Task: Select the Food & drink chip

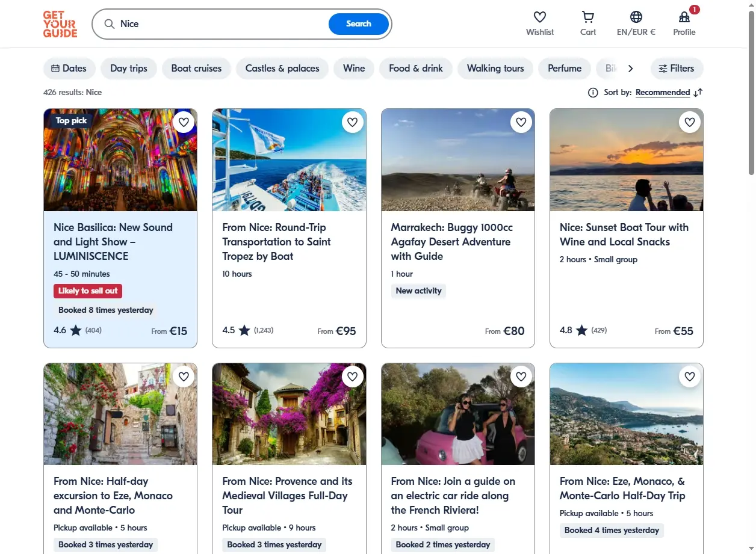Action: 416,69
